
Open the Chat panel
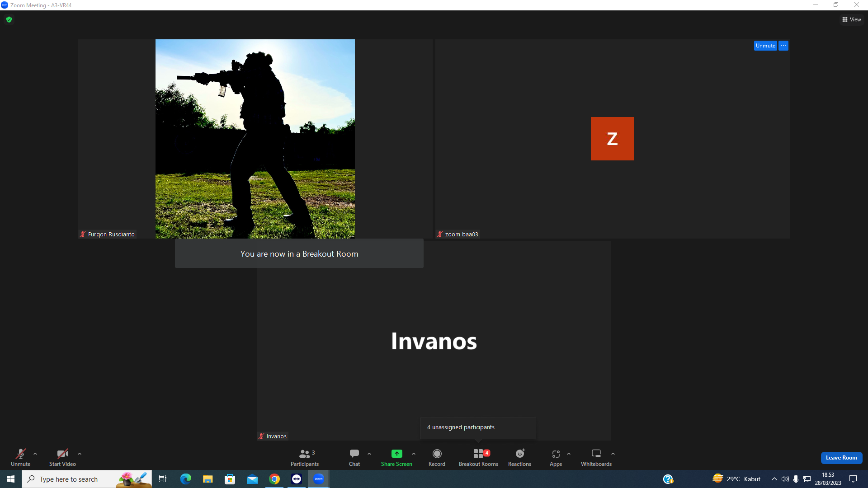(354, 457)
